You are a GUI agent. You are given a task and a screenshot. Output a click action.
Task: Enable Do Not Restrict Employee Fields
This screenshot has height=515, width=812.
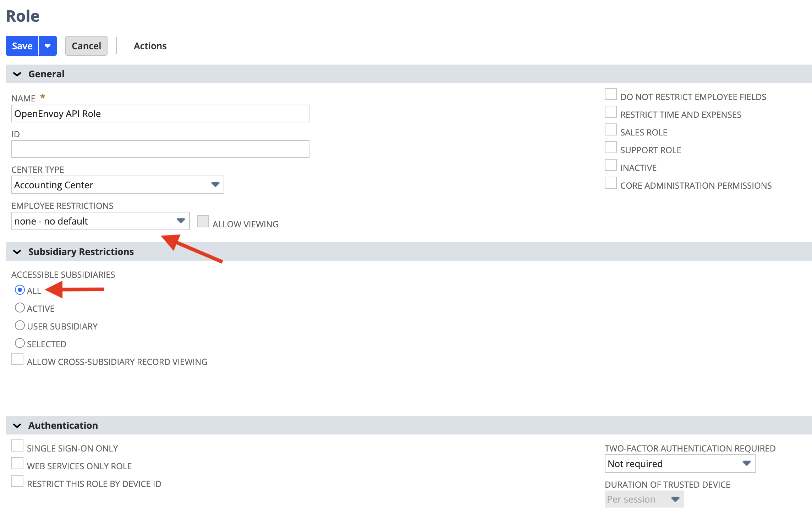pos(611,94)
